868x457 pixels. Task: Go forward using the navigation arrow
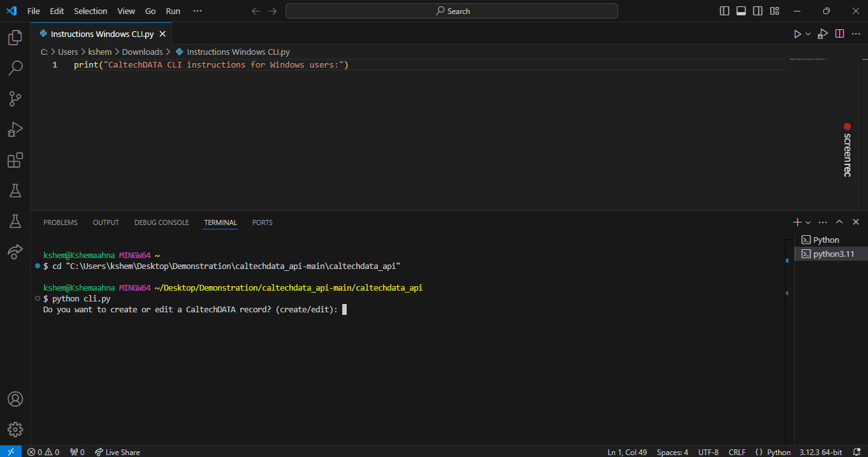[x=273, y=11]
